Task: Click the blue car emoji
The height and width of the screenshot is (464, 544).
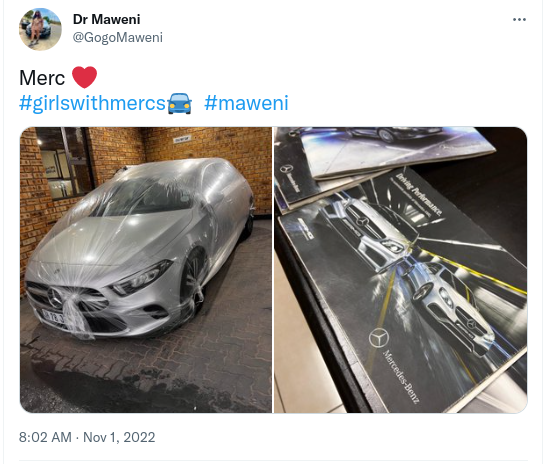Action: click(179, 103)
